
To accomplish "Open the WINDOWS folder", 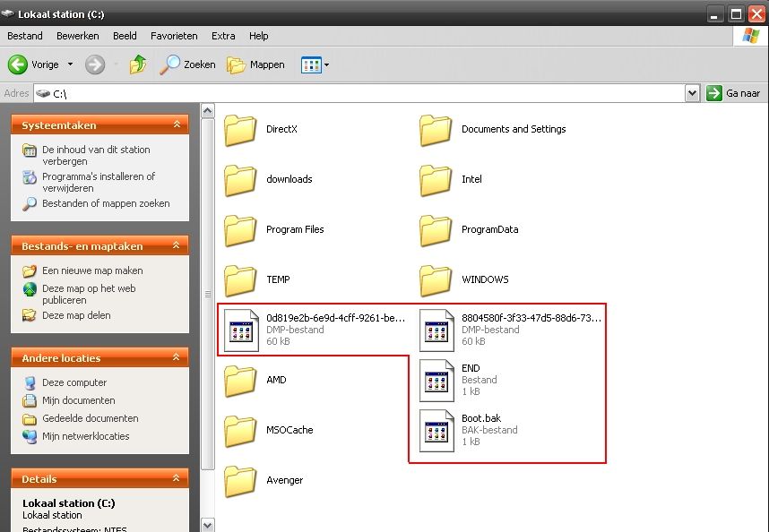I will pos(436,280).
